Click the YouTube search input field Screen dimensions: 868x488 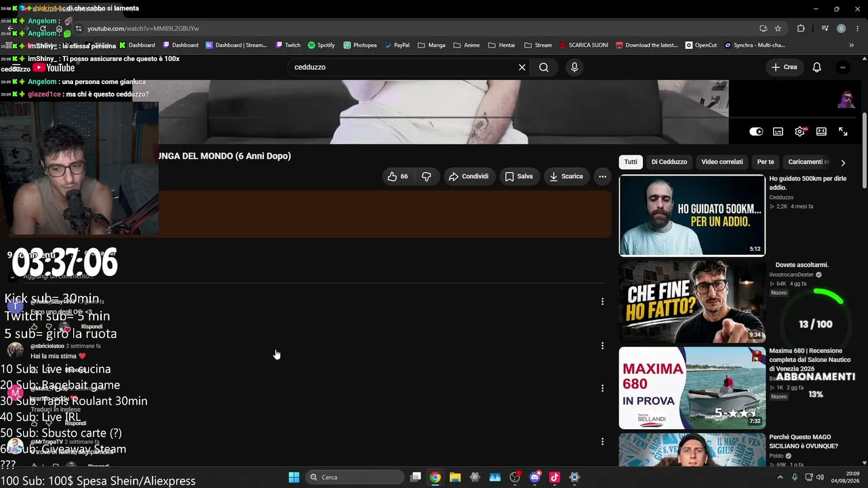403,67
